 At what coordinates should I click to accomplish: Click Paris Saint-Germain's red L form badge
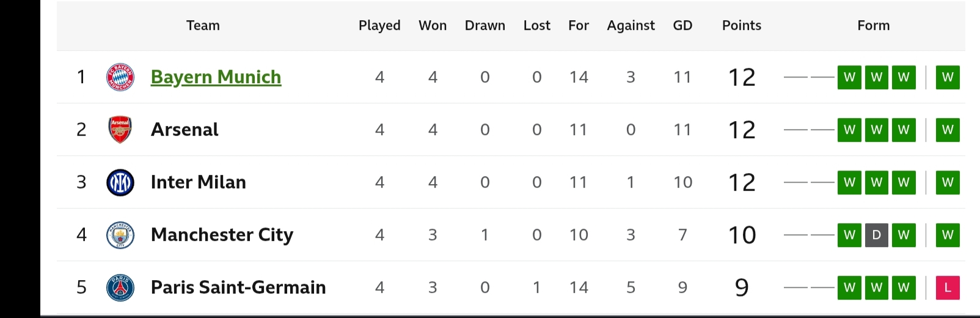948,287
